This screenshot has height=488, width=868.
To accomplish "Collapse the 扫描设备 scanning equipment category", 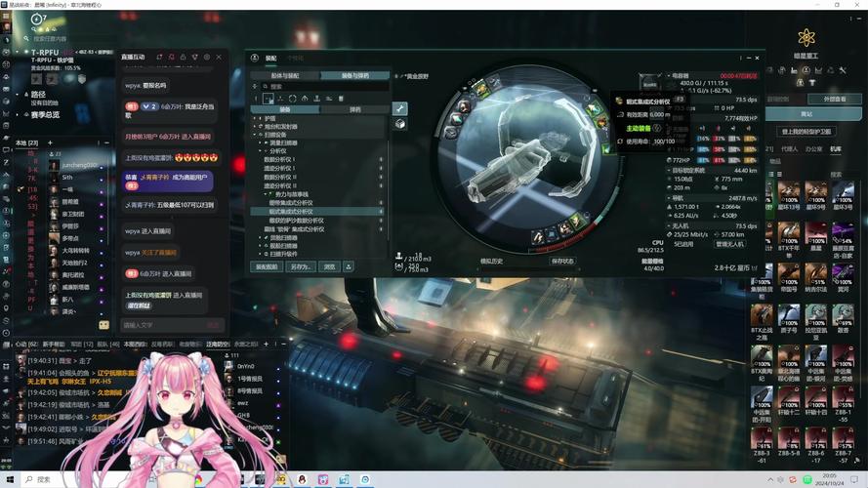I will click(x=255, y=135).
